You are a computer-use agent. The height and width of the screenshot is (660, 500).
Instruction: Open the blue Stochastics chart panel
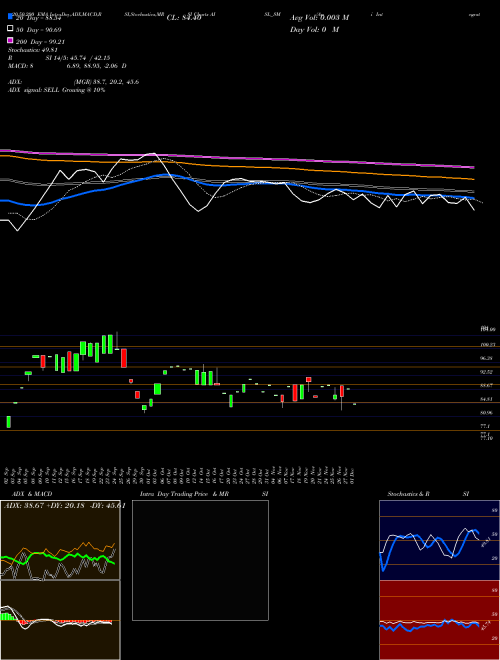(x=439, y=540)
